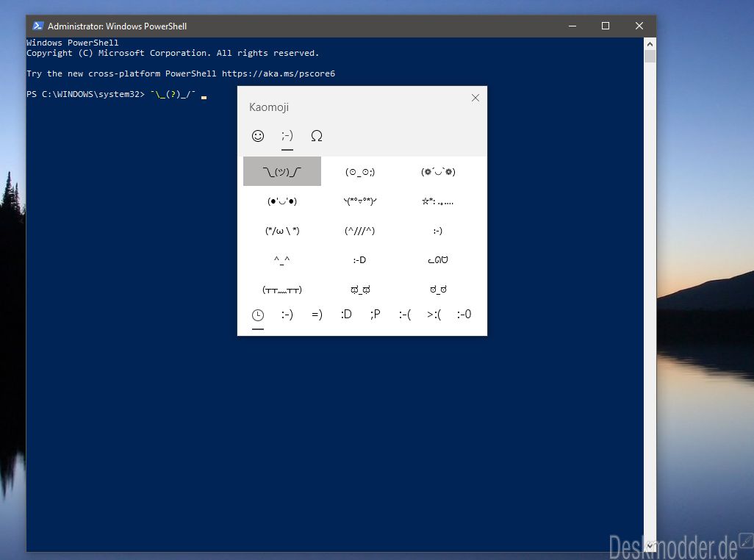754x560 pixels.
Task: Minimize the PowerShell window
Action: tap(572, 26)
